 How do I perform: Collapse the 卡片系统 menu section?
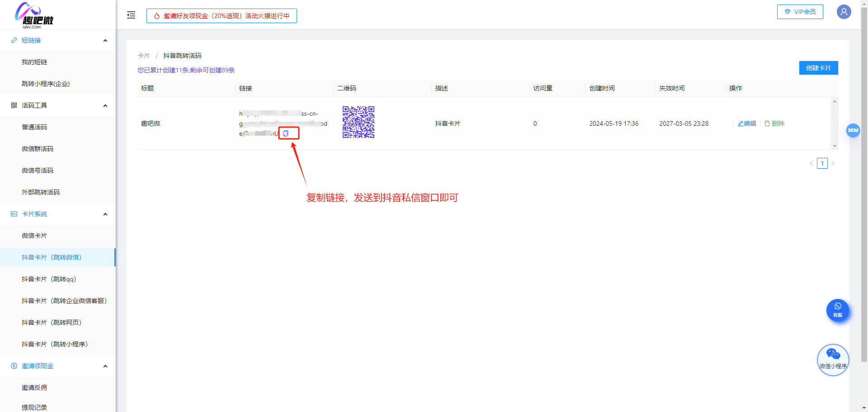(105, 214)
